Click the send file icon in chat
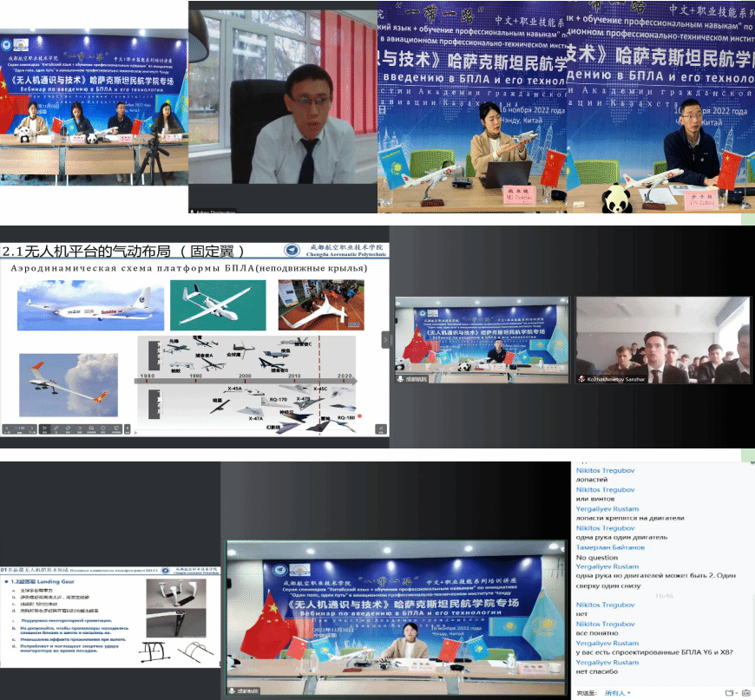 click(730, 693)
